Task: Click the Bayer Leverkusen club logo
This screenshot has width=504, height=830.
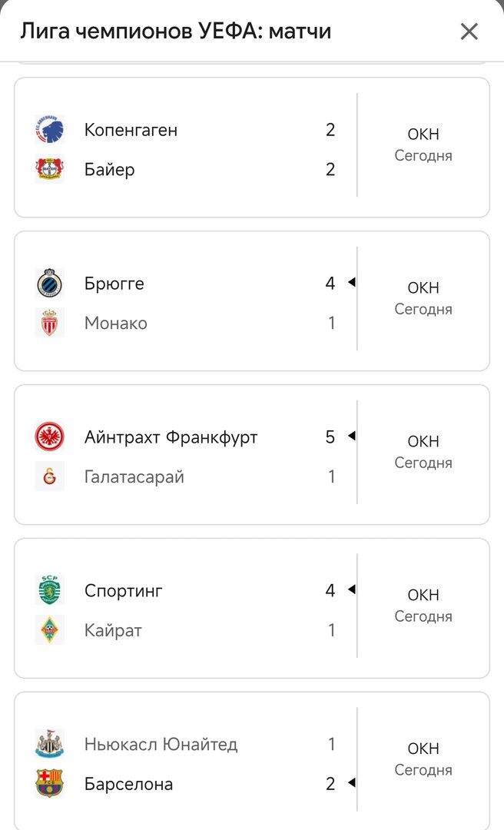Action: (x=50, y=170)
